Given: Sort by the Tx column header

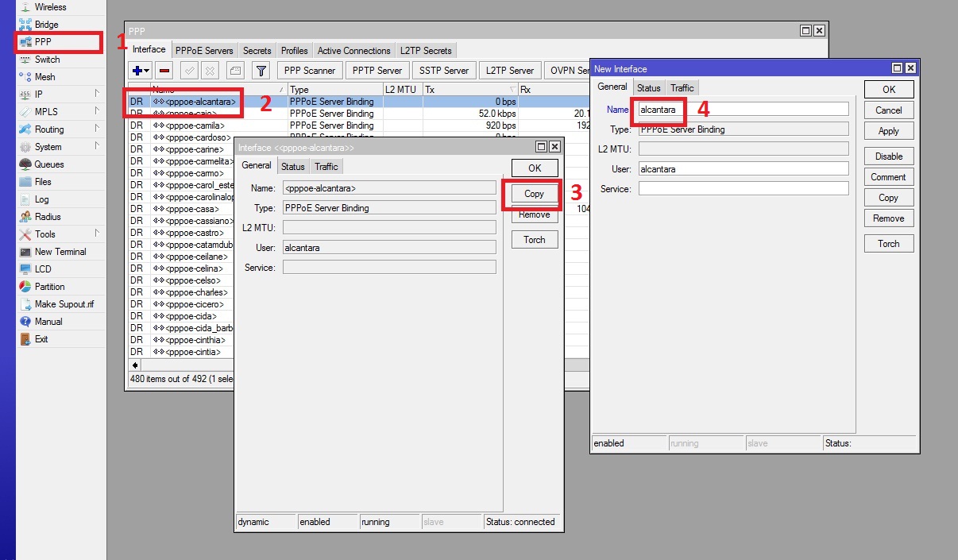Looking at the screenshot, I should tap(469, 90).
